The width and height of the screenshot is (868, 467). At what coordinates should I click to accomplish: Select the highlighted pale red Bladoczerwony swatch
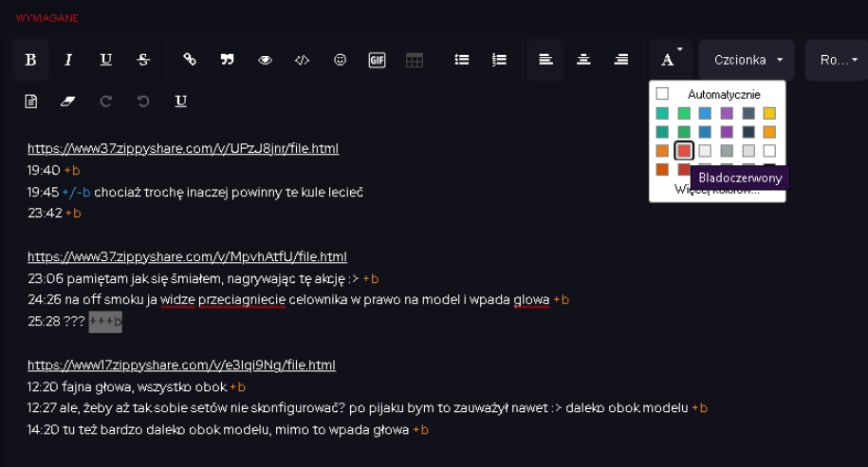coord(684,151)
